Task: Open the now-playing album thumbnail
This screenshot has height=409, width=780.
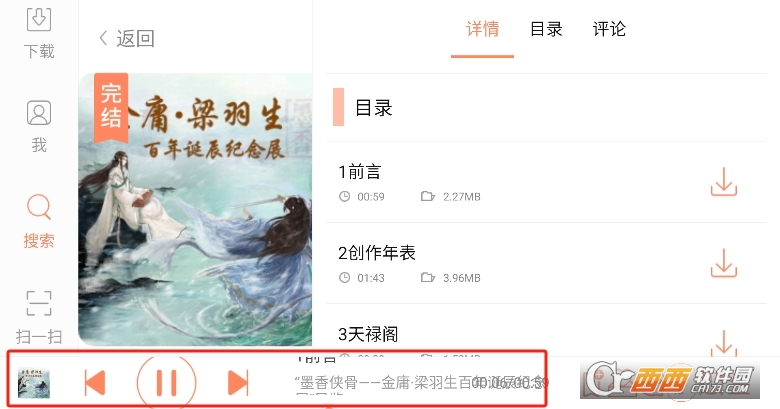Action: point(34,383)
